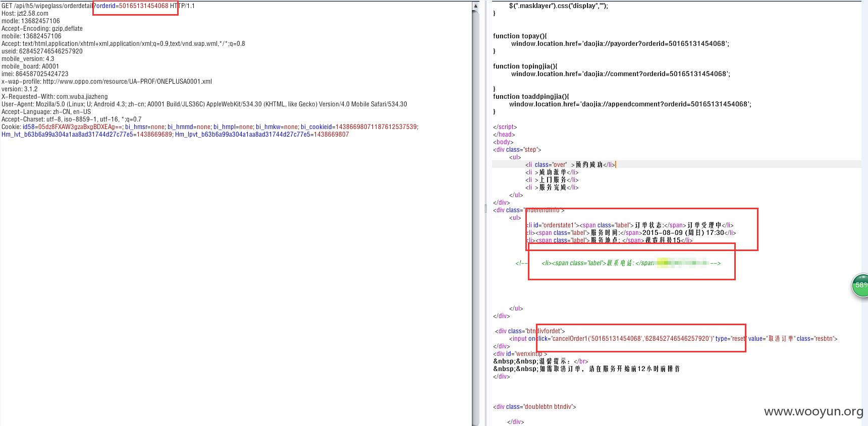Viewport: 868px width, 426px height.
Task: Click the Host: jzt2.58.com header line
Action: tap(25, 14)
